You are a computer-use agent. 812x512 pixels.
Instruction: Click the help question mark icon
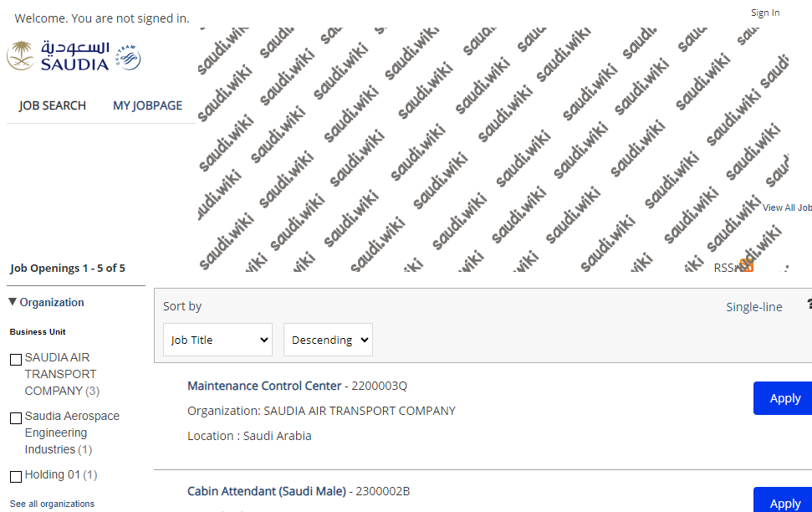pyautogui.click(x=809, y=305)
